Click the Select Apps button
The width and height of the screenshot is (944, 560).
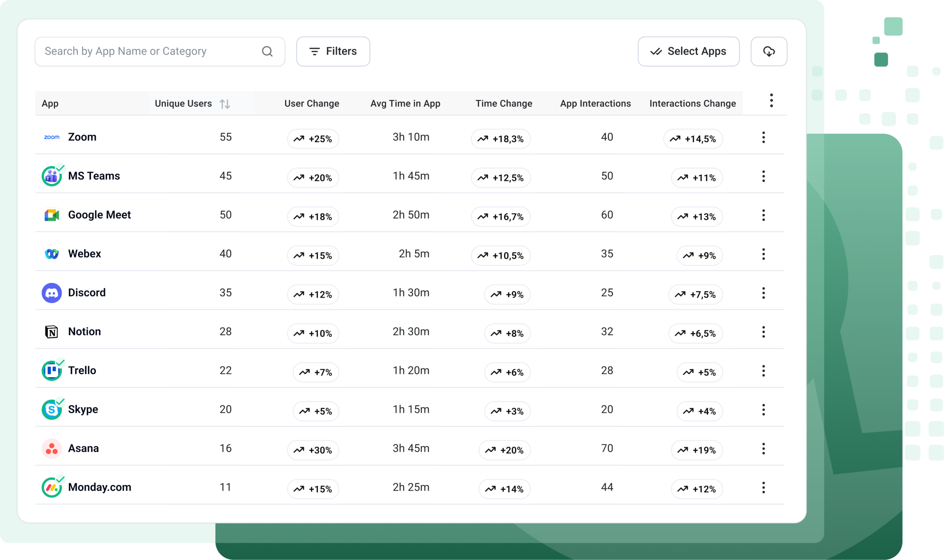point(688,51)
